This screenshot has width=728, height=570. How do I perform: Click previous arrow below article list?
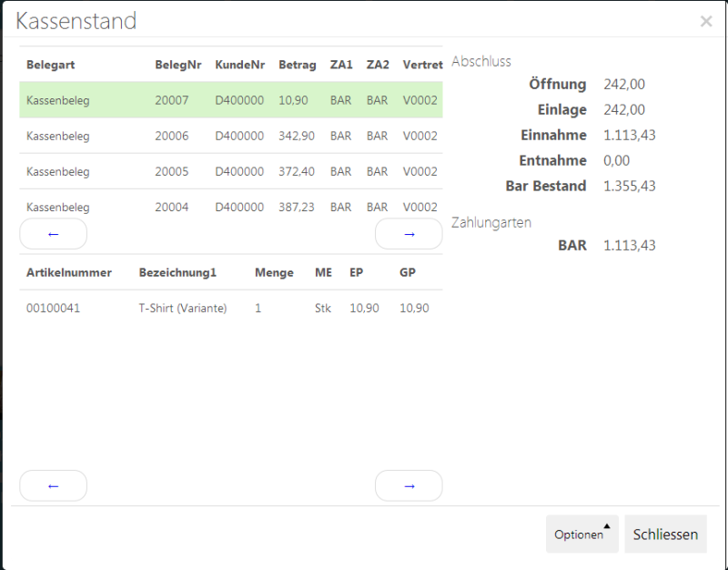[x=53, y=485]
